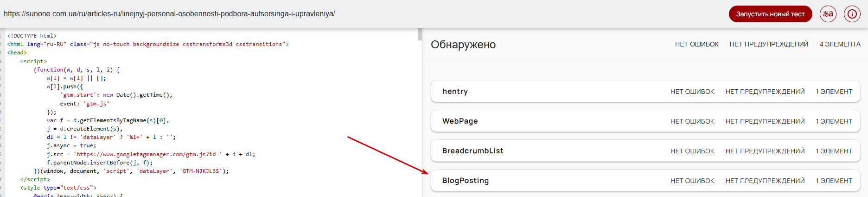Click НЕТ ОШИБОК in hentry row
The height and width of the screenshot is (197, 868).
pos(692,92)
